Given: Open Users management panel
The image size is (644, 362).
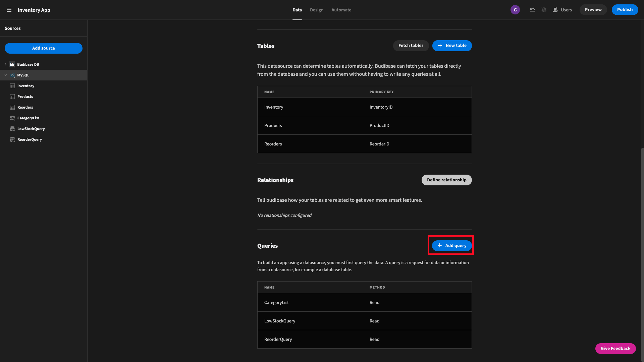Looking at the screenshot, I should (x=562, y=10).
